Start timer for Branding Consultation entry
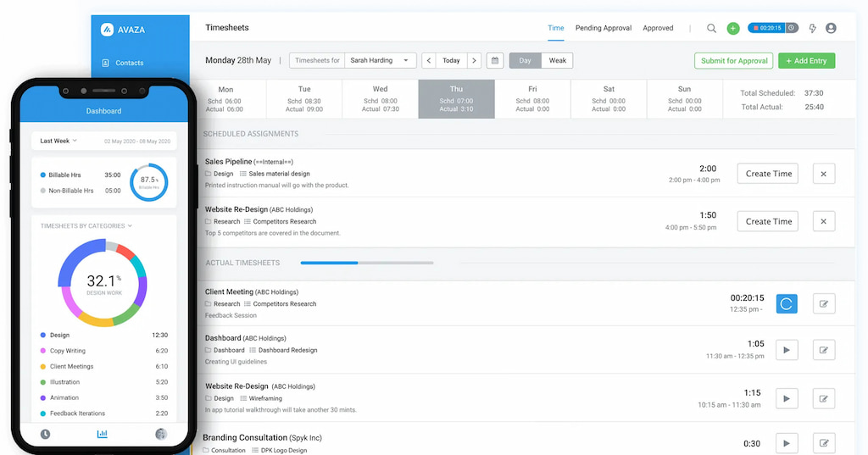This screenshot has height=455, width=868. click(x=787, y=443)
